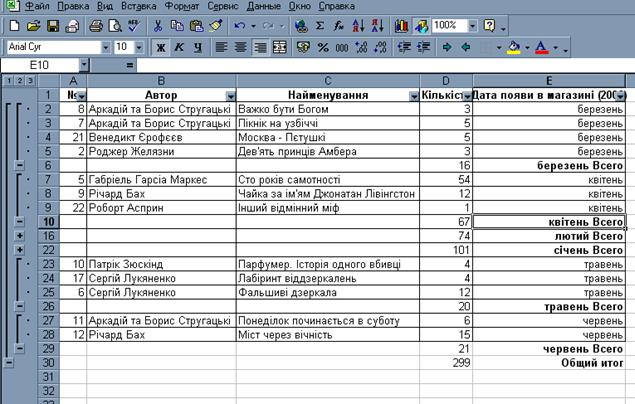Open the font size dropdown
Image resolution: width=635 pixels, height=404 pixels.
click(139, 47)
